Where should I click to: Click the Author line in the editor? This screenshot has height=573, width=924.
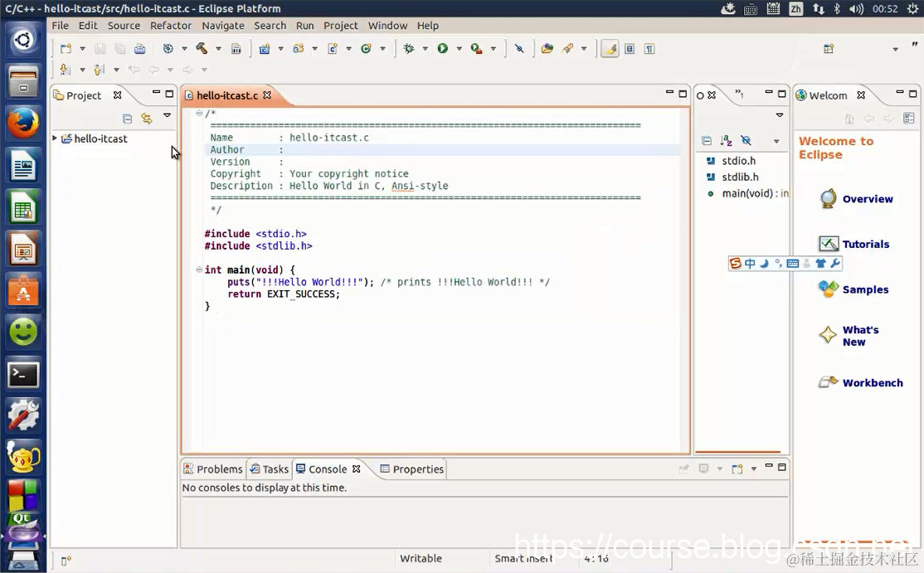tap(442, 149)
